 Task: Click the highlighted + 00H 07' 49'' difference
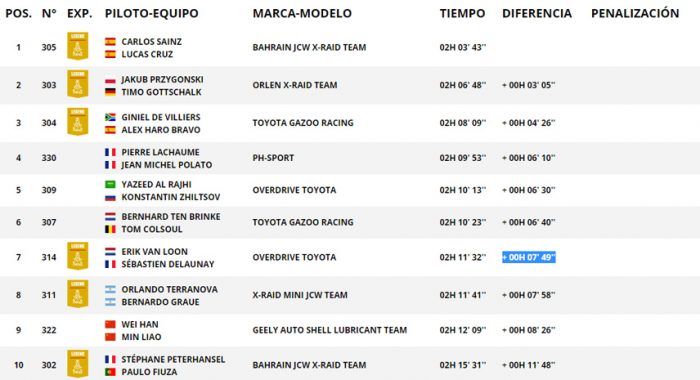[529, 257]
